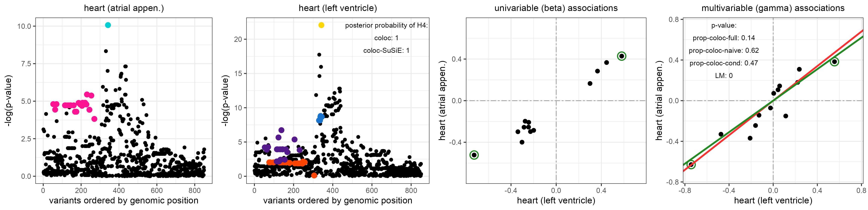Screen dimensions: 868x210
Task: Click the "posterior probability of H4:" label
Action: tap(386, 25)
